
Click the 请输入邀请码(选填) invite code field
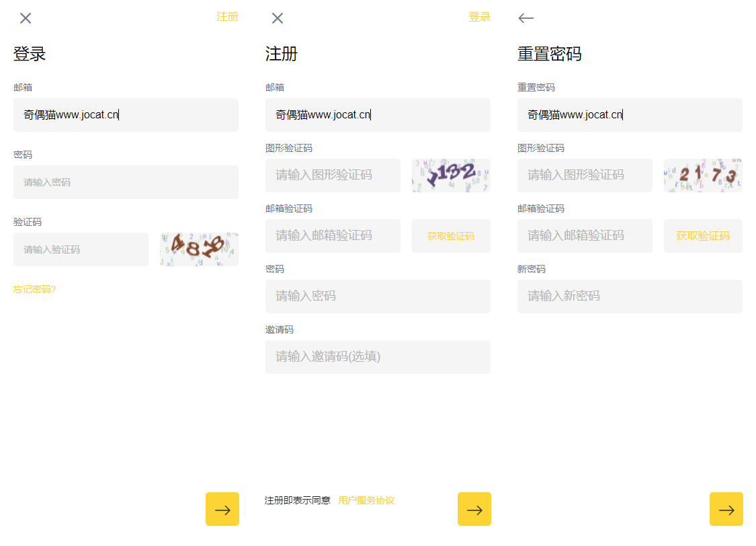[378, 357]
